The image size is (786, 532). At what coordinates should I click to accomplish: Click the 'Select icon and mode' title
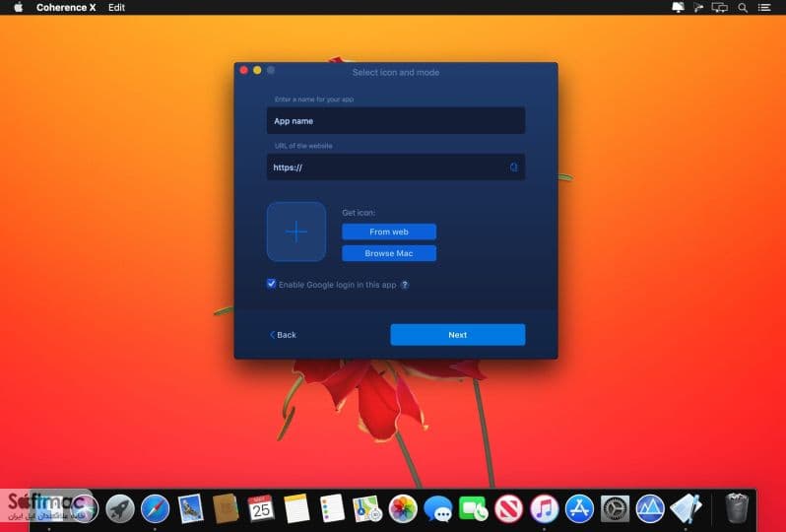coord(396,72)
